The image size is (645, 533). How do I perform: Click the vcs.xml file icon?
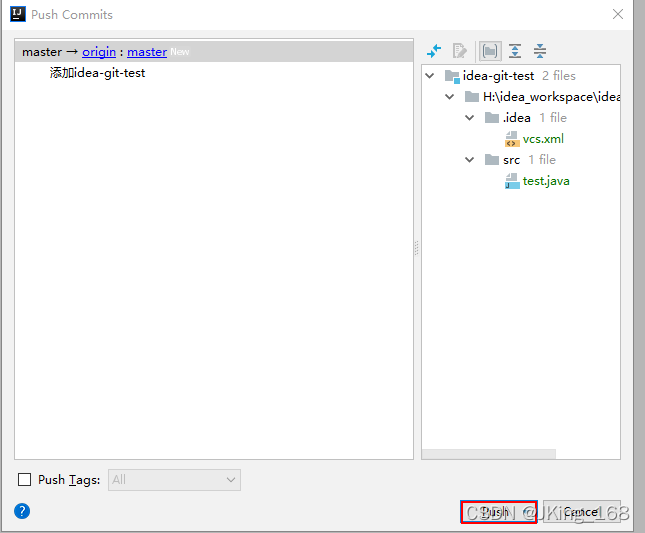512,139
